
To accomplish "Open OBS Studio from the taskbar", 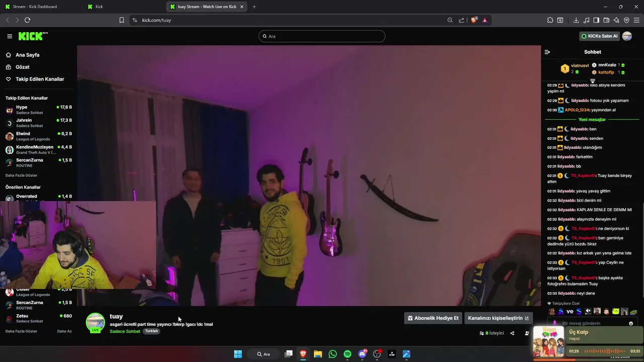I will click(x=377, y=354).
